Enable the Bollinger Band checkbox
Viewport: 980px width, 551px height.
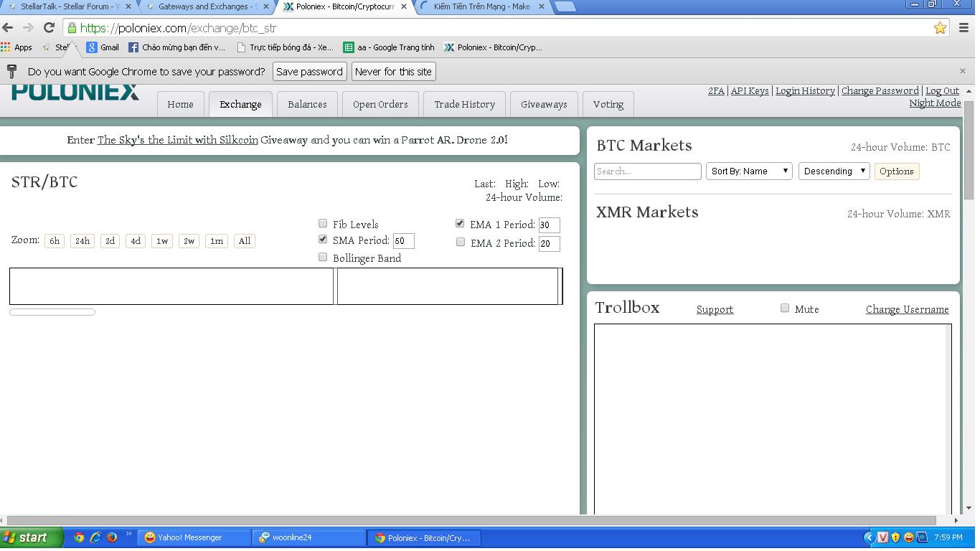pyautogui.click(x=323, y=257)
